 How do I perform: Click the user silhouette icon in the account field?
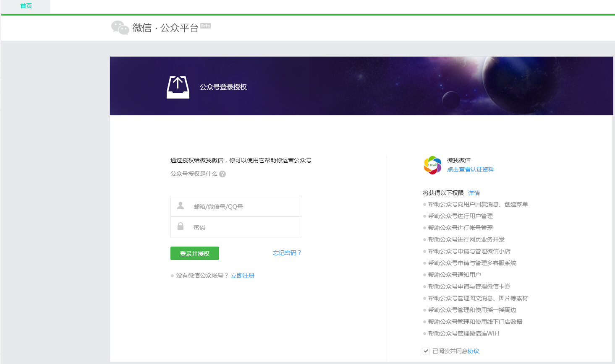181,206
